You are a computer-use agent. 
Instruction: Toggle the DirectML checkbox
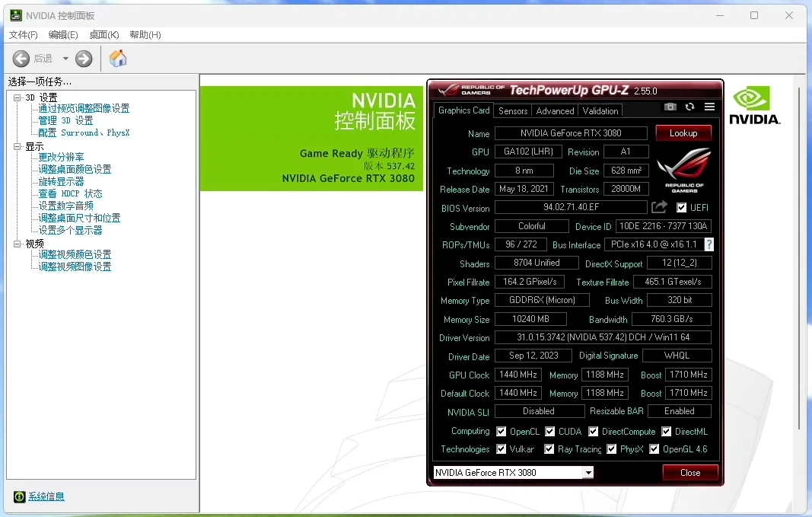(x=667, y=432)
